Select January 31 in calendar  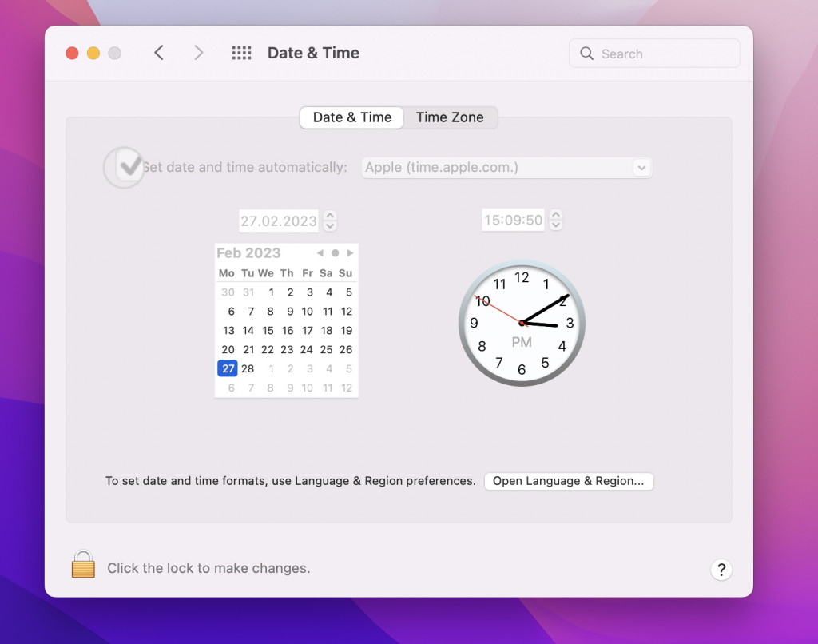click(248, 292)
